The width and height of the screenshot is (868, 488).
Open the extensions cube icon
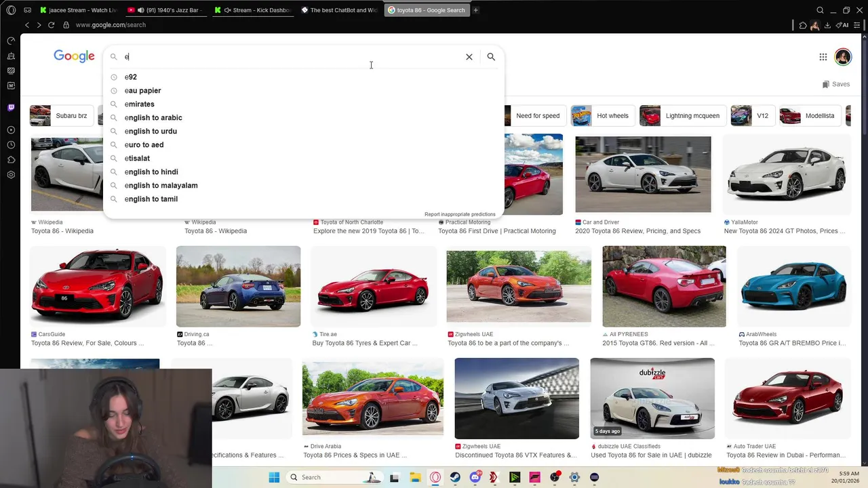(803, 25)
